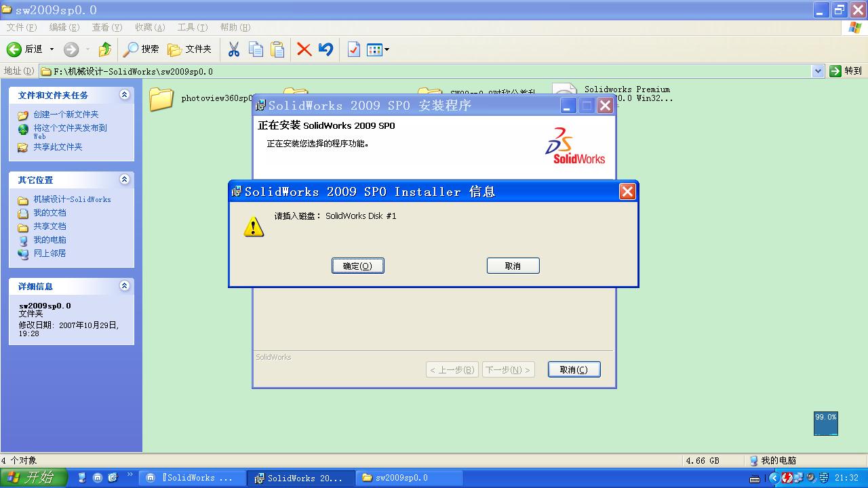Image resolution: width=868 pixels, height=488 pixels.
Task: Expand the quick launch chevron
Action: pyautogui.click(x=130, y=475)
